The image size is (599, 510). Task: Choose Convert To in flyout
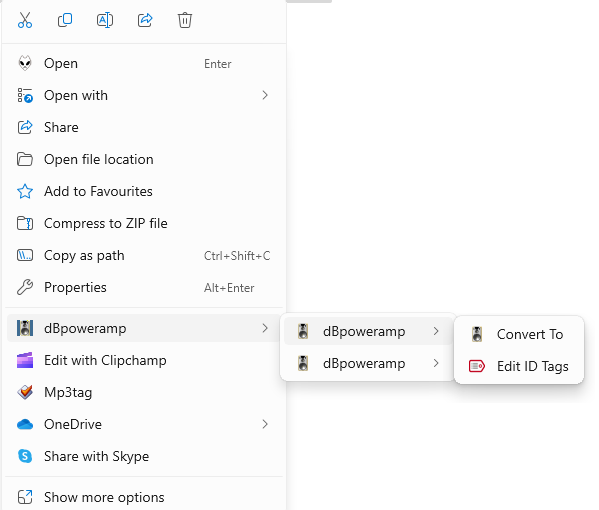coord(519,334)
